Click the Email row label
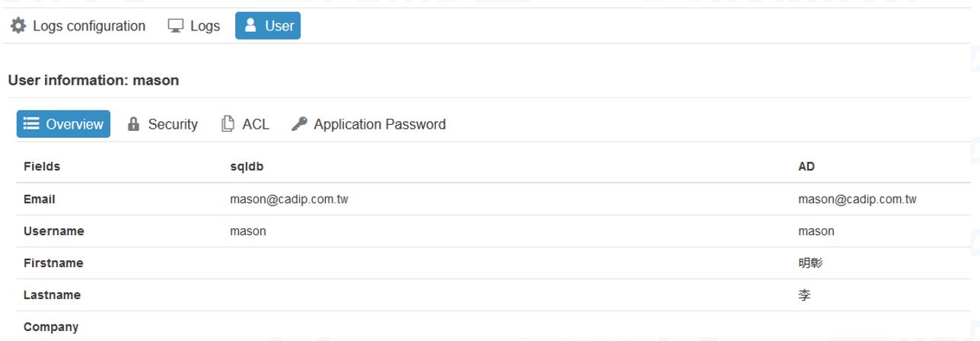Viewport: 980px width, 341px height. pyautogui.click(x=40, y=199)
